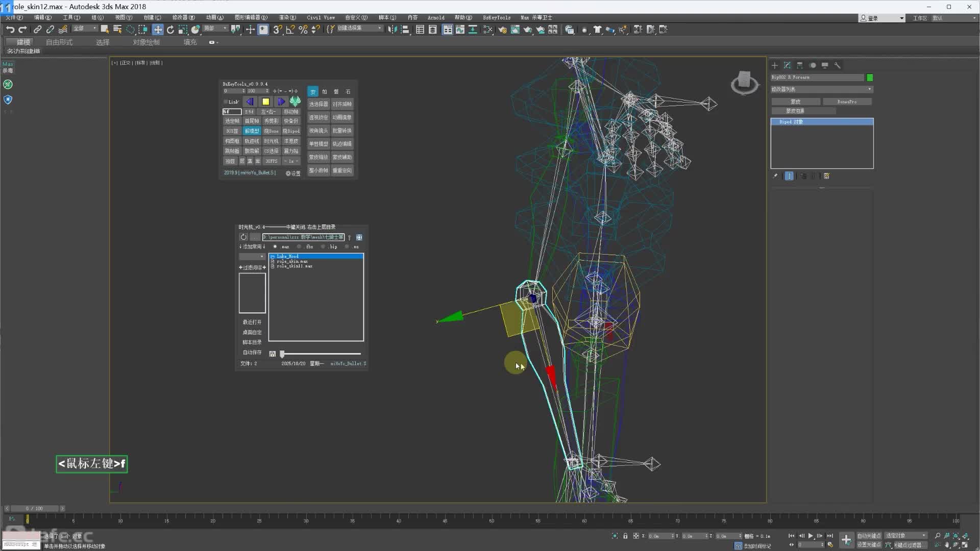The image size is (980, 551).
Task: Toggle the Angle Snap icon
Action: pyautogui.click(x=290, y=30)
